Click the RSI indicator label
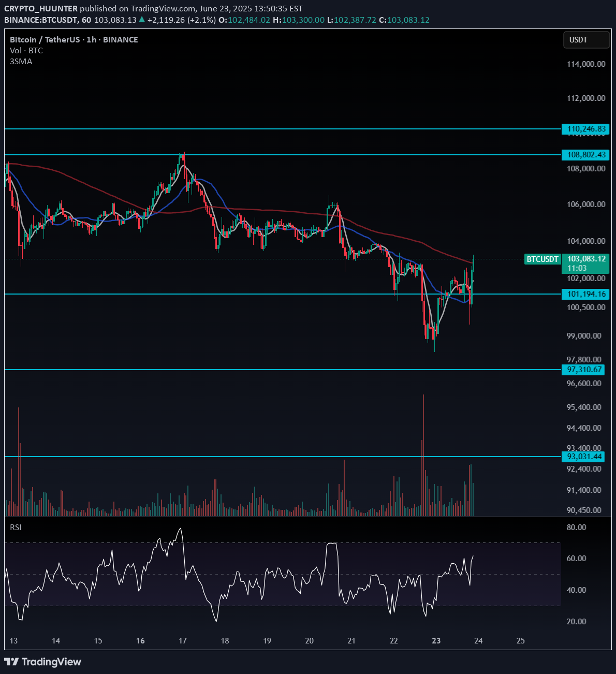 tap(16, 527)
